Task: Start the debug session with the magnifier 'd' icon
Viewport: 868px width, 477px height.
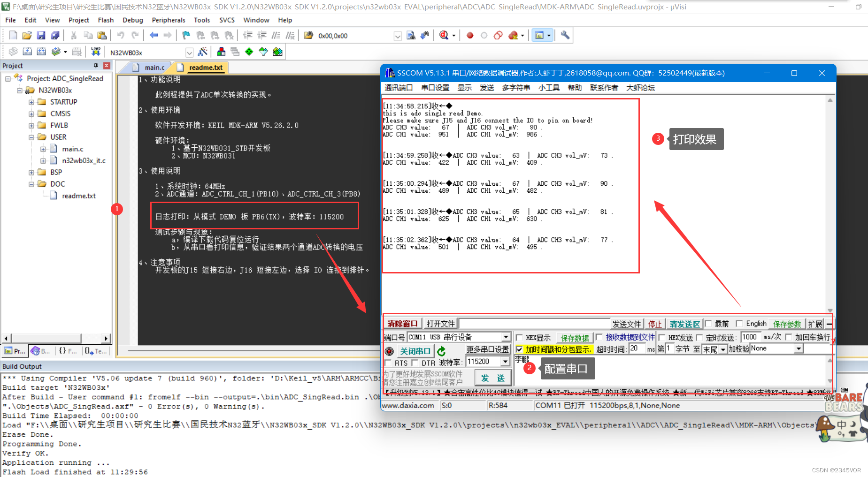Action: pyautogui.click(x=444, y=35)
